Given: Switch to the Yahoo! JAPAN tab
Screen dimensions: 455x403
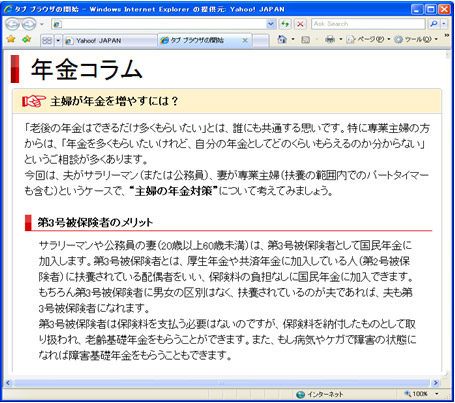Looking at the screenshot, I should click(109, 41).
